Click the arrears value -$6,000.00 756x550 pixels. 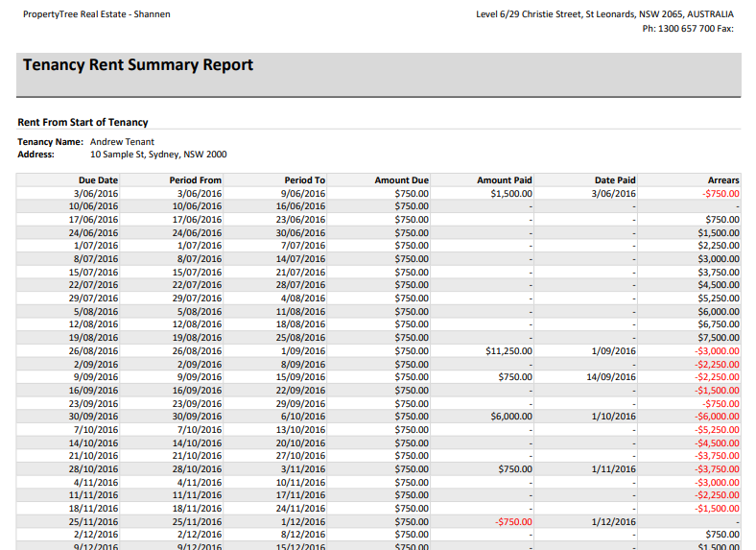(717, 417)
